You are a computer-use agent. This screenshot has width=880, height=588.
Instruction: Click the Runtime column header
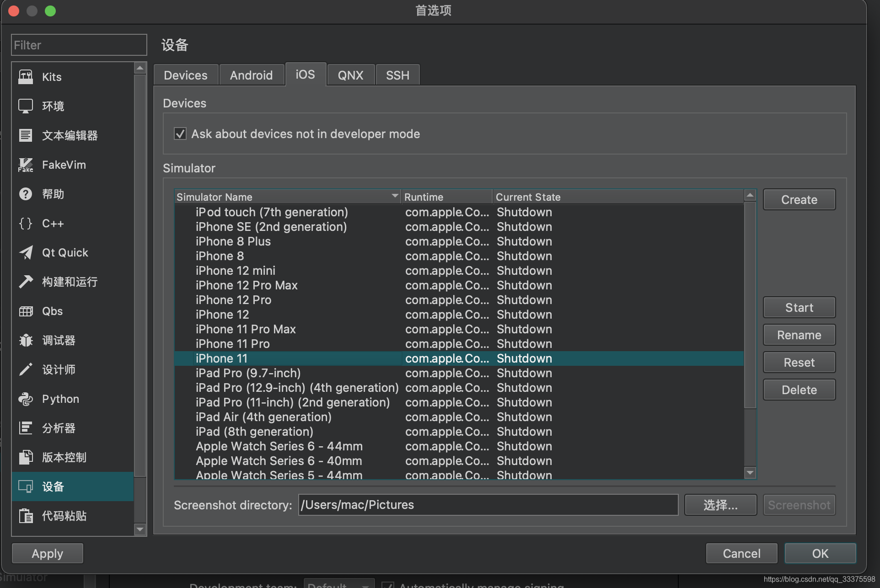tap(447, 197)
